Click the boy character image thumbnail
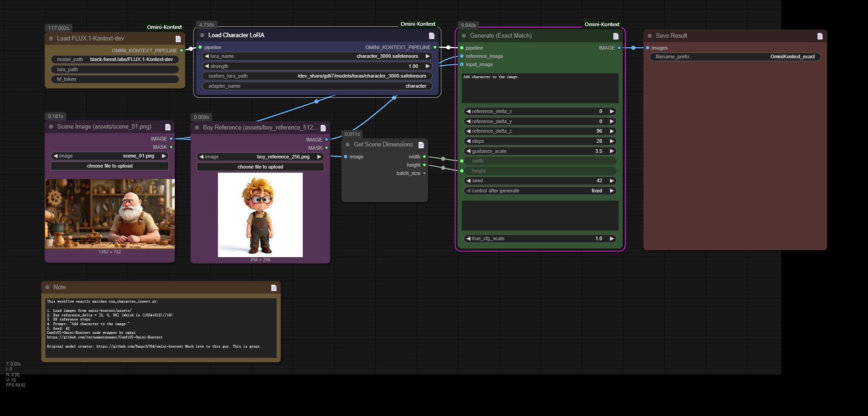The width and height of the screenshot is (868, 416). (x=260, y=214)
